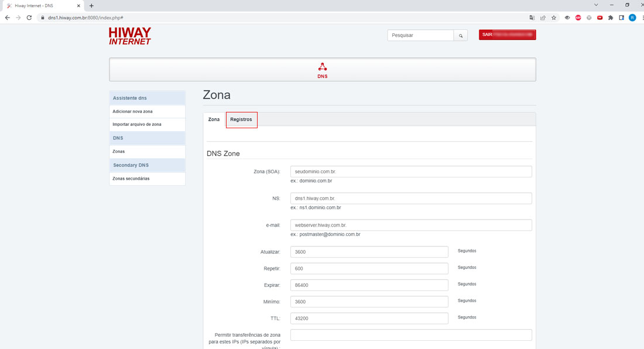This screenshot has width=644, height=349.
Task: Bookmark this page with star icon
Action: pyautogui.click(x=554, y=18)
